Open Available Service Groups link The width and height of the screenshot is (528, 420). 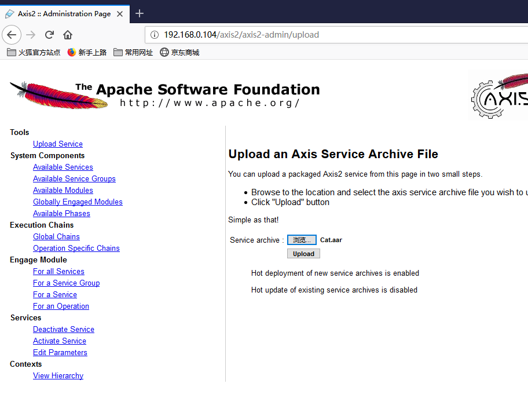[75, 178]
